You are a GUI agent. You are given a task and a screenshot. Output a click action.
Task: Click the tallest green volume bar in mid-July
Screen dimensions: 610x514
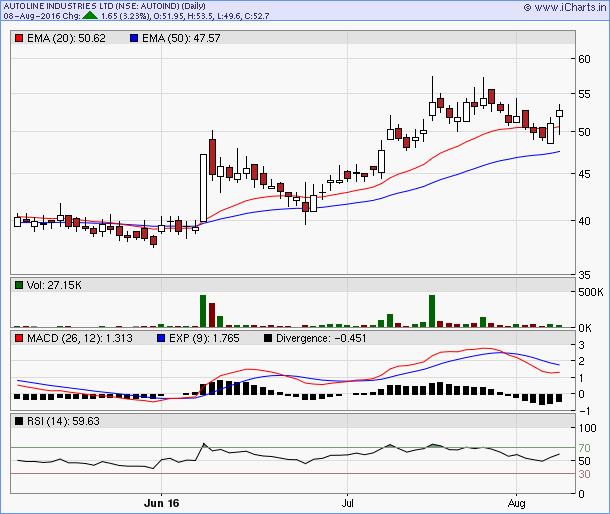tap(432, 311)
